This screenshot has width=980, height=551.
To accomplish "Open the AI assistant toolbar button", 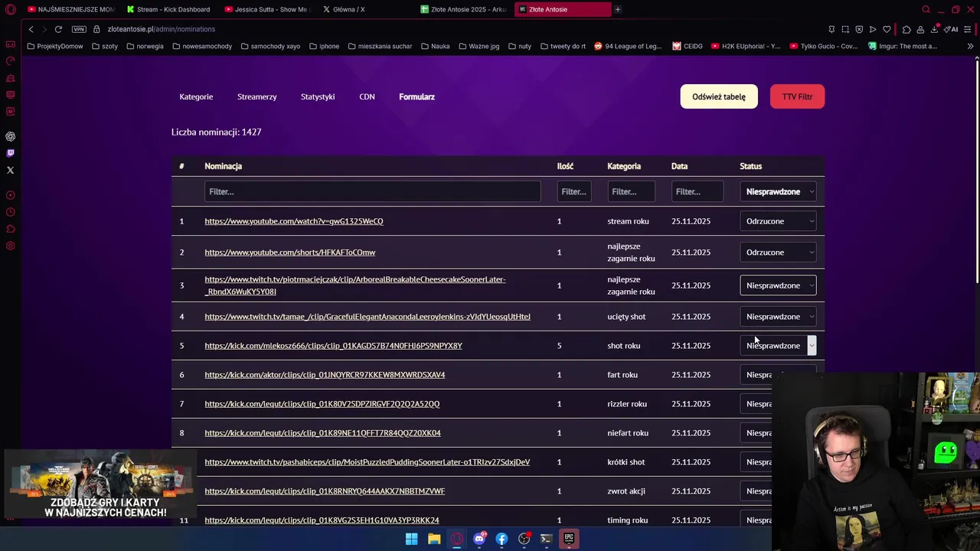I will [951, 29].
